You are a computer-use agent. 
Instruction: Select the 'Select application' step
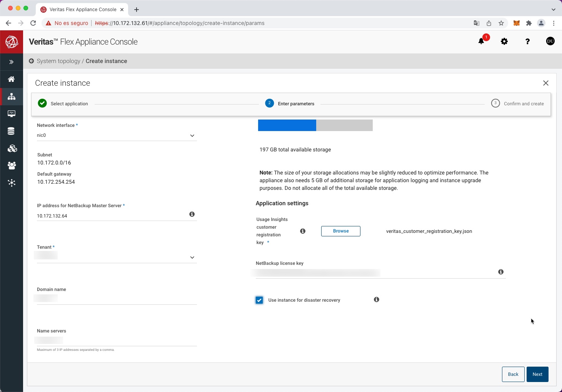tap(63, 104)
